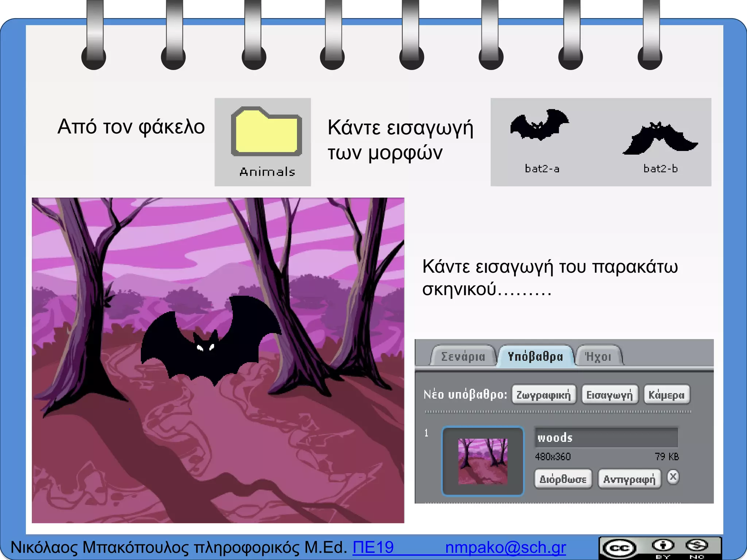
Task: Select the woods background thumbnail
Action: [483, 461]
